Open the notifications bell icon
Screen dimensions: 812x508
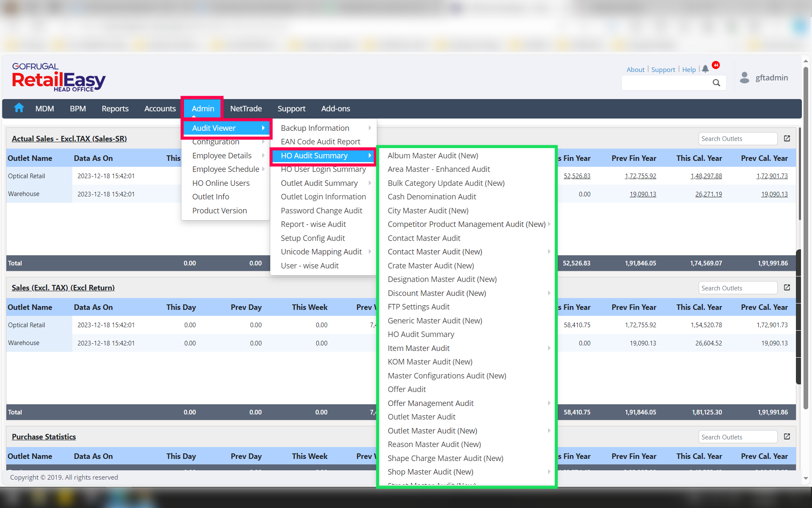pyautogui.click(x=705, y=69)
